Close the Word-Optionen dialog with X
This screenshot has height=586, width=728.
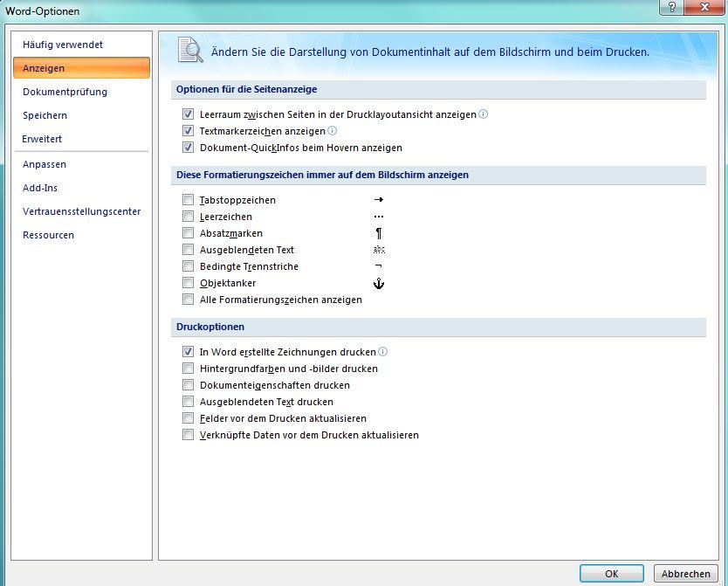click(x=704, y=7)
